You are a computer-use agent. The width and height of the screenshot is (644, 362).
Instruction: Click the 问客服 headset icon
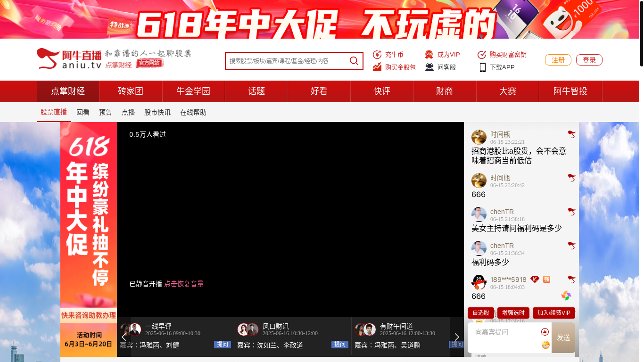429,67
